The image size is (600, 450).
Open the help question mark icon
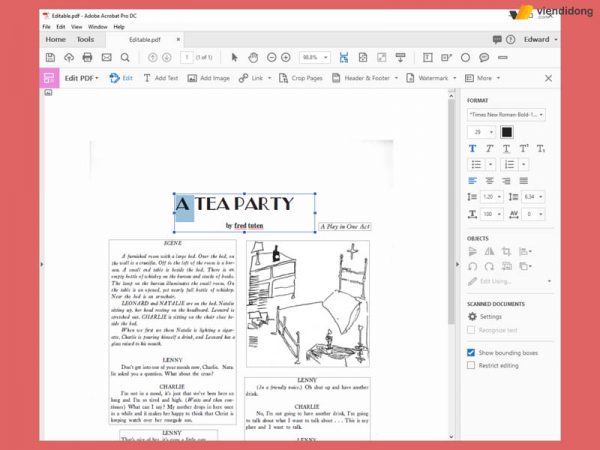(510, 39)
